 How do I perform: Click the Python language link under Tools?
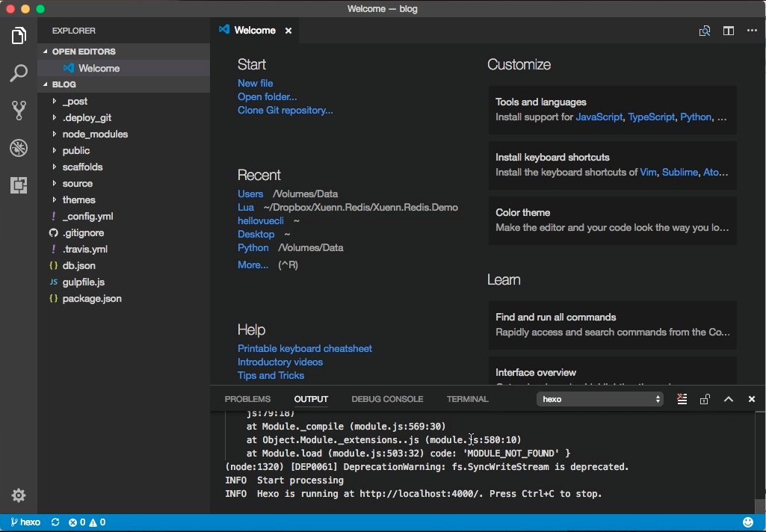tap(696, 117)
